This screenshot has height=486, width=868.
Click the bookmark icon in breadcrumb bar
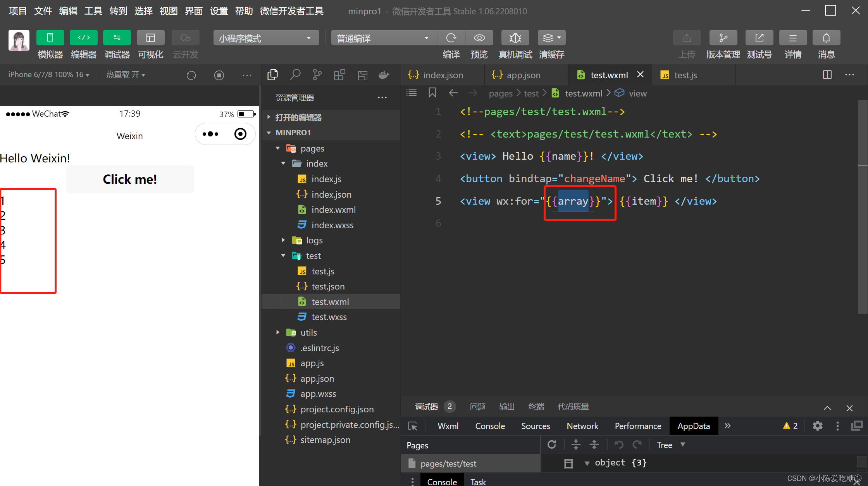[432, 93]
